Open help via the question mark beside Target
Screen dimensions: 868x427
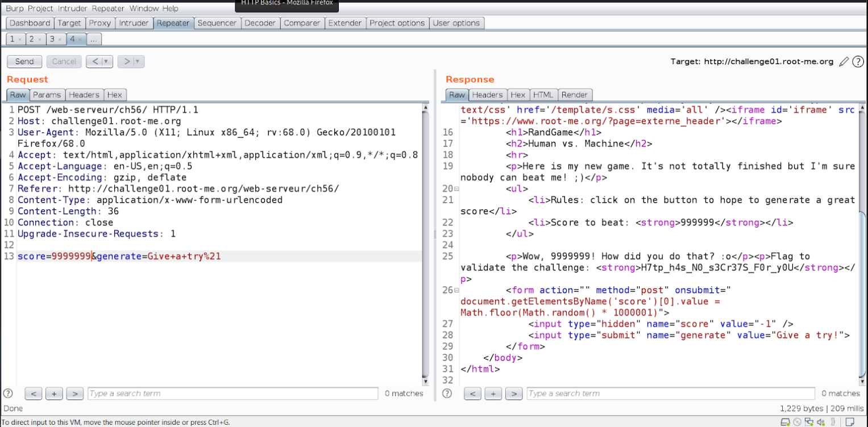857,61
